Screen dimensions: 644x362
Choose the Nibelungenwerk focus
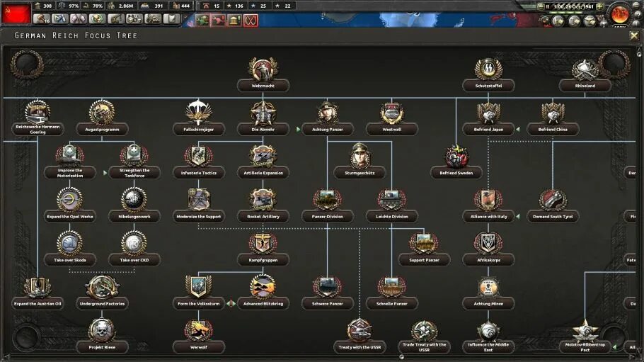tap(134, 205)
